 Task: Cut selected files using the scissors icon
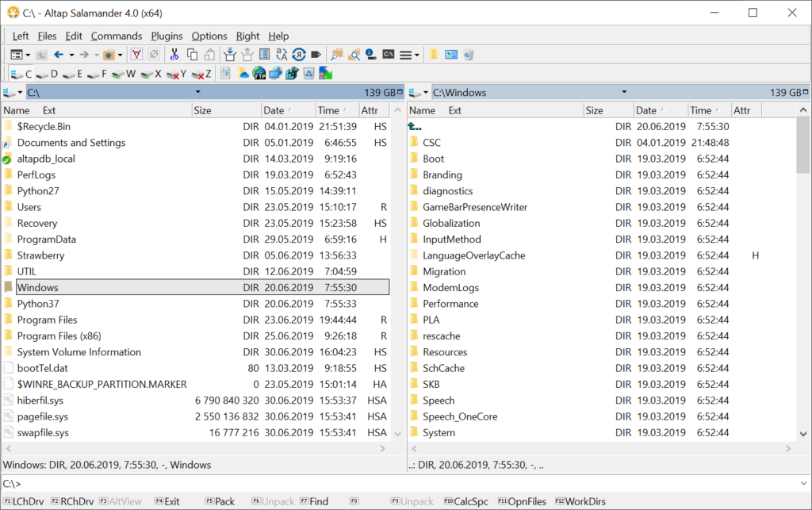tap(174, 54)
